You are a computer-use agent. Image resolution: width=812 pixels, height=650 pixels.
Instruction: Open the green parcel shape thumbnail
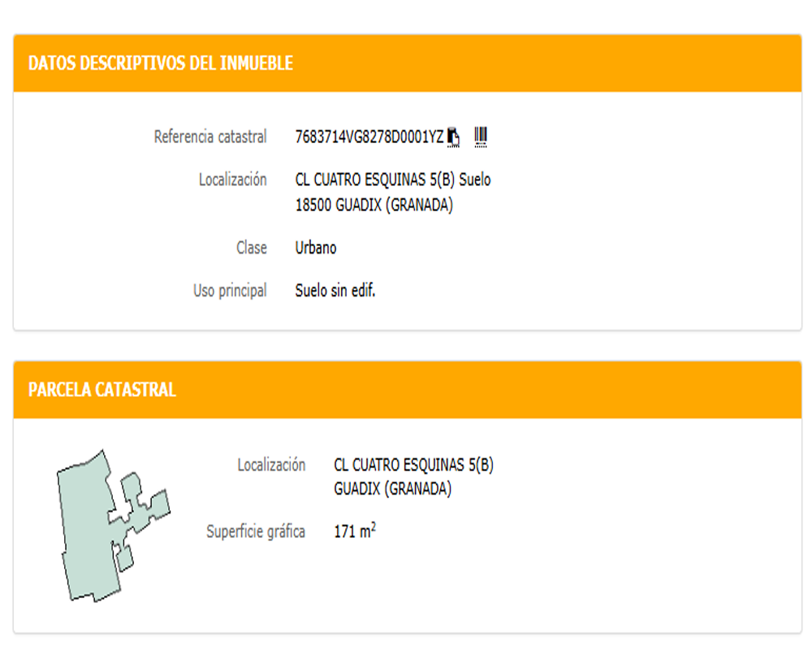pyautogui.click(x=114, y=526)
